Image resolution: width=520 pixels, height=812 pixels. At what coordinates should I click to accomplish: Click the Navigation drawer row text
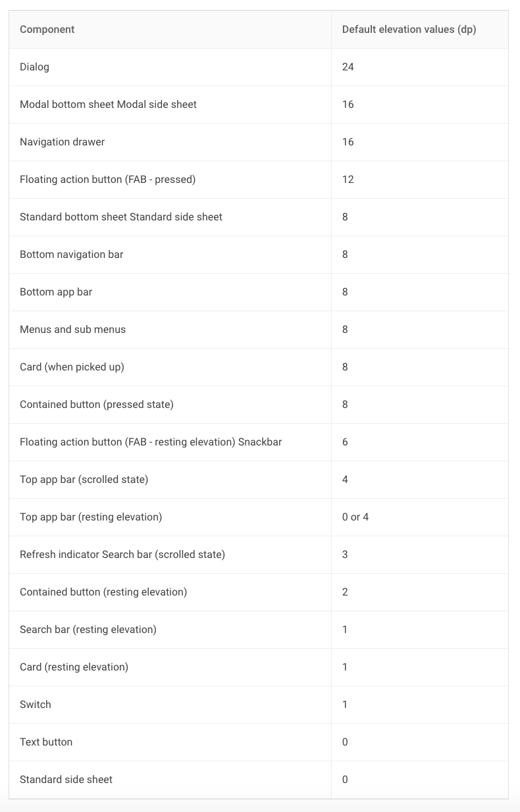point(62,142)
